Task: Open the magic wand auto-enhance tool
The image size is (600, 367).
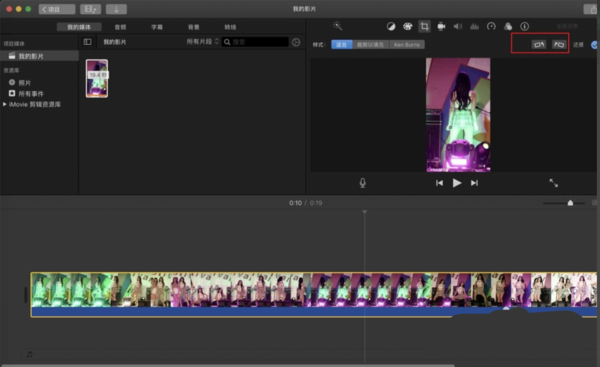Action: (x=337, y=26)
